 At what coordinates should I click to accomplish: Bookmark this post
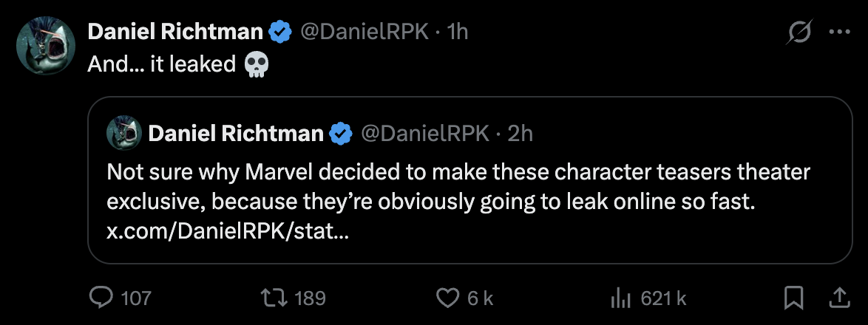click(x=793, y=298)
